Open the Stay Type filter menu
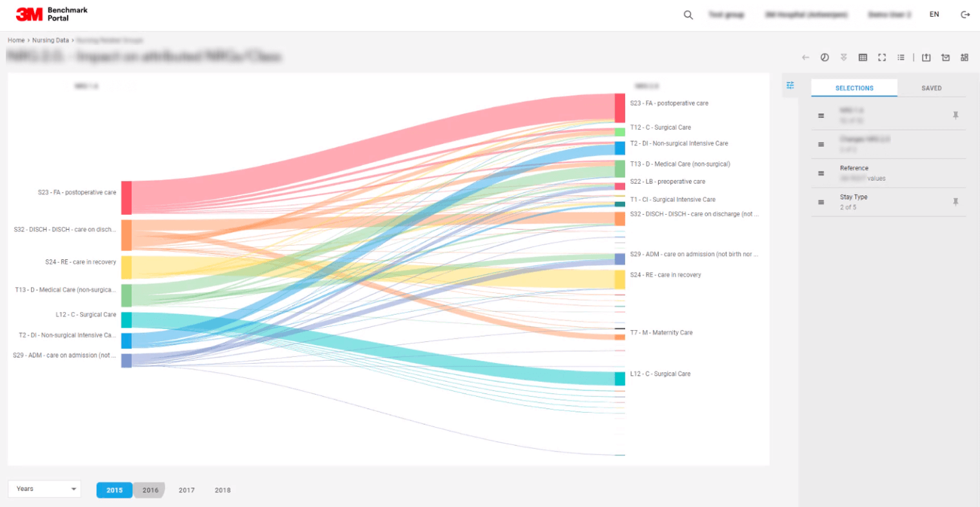 [821, 201]
